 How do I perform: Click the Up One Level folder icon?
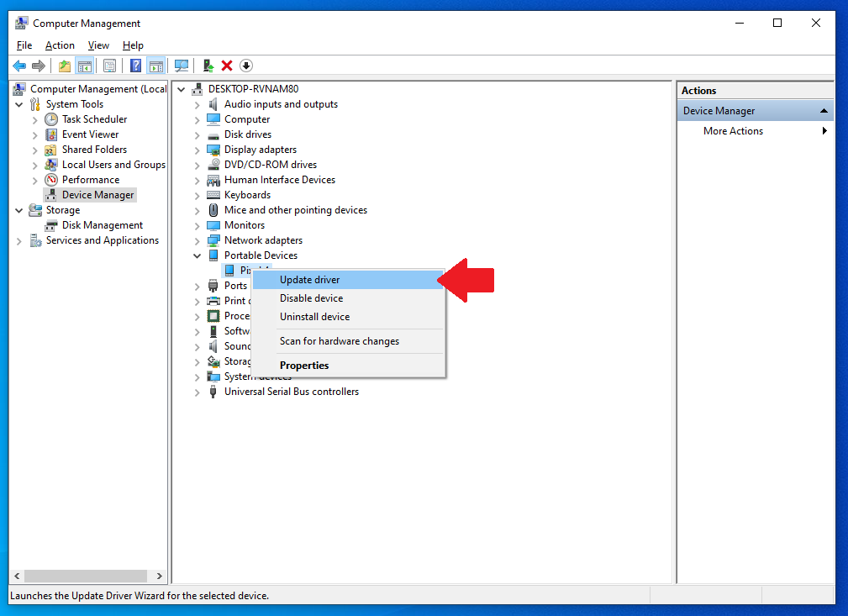(65, 66)
